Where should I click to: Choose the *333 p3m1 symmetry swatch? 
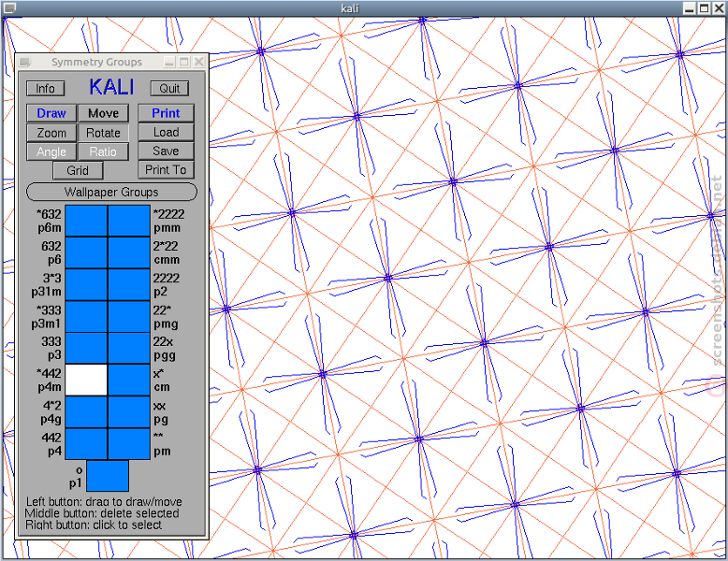(86, 317)
